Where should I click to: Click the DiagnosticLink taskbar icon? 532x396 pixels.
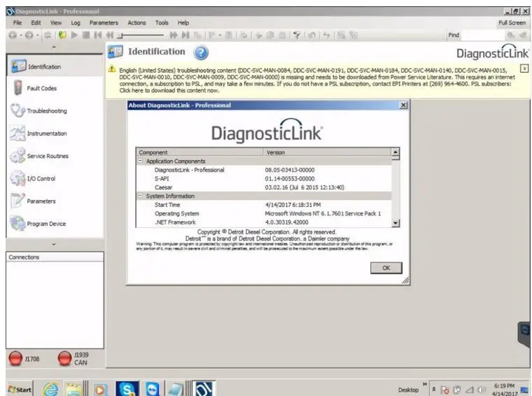[x=203, y=388]
